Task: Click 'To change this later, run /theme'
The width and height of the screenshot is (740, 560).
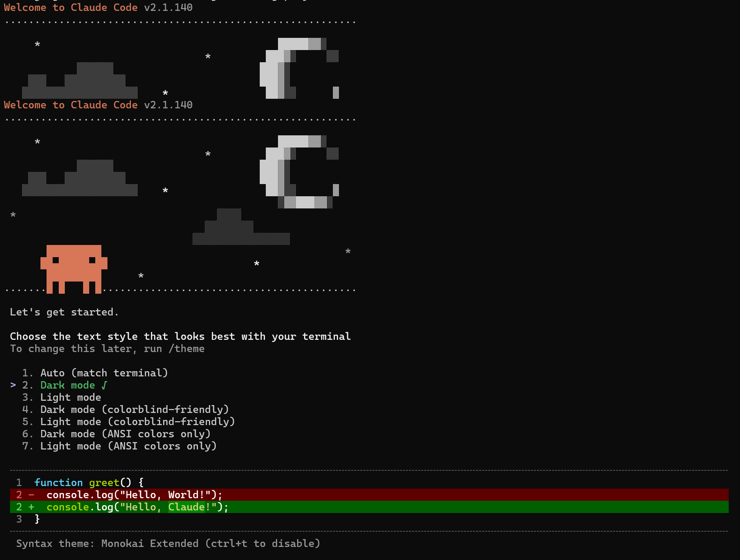Action: 107,349
